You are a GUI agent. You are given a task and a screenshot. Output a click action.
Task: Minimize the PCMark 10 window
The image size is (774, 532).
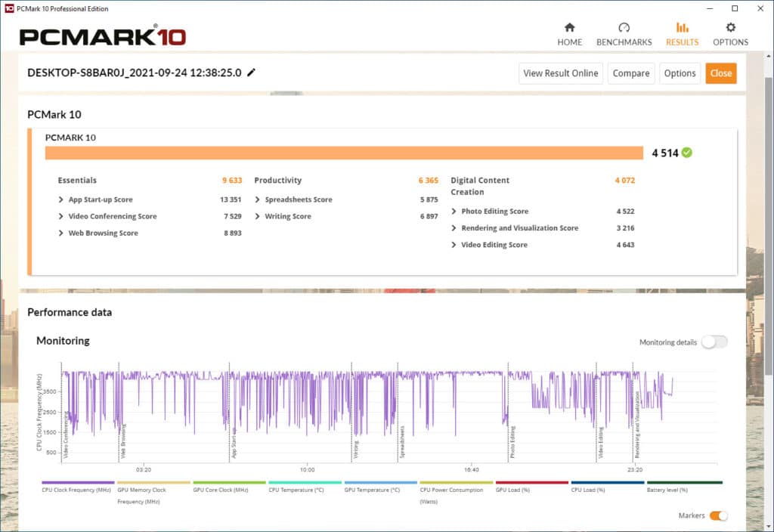coord(710,8)
